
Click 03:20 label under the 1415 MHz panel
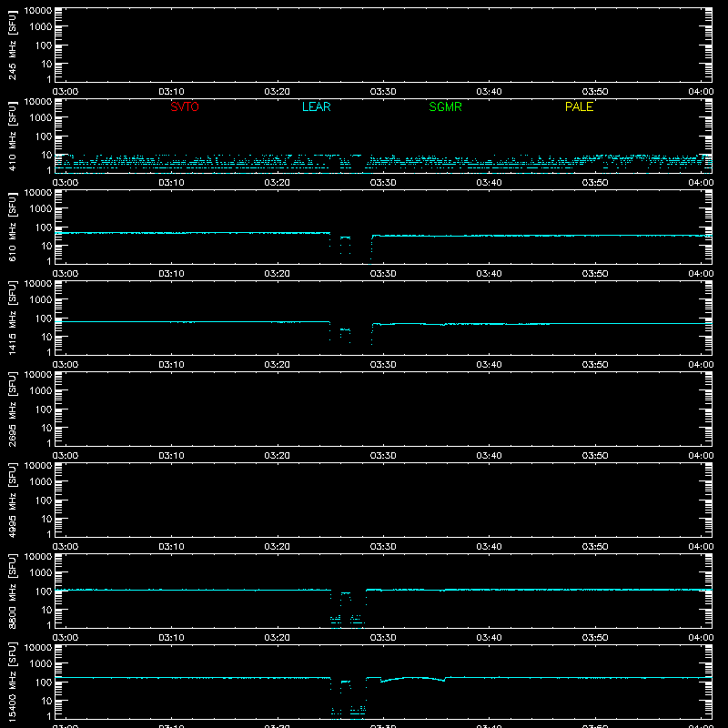[x=278, y=365]
